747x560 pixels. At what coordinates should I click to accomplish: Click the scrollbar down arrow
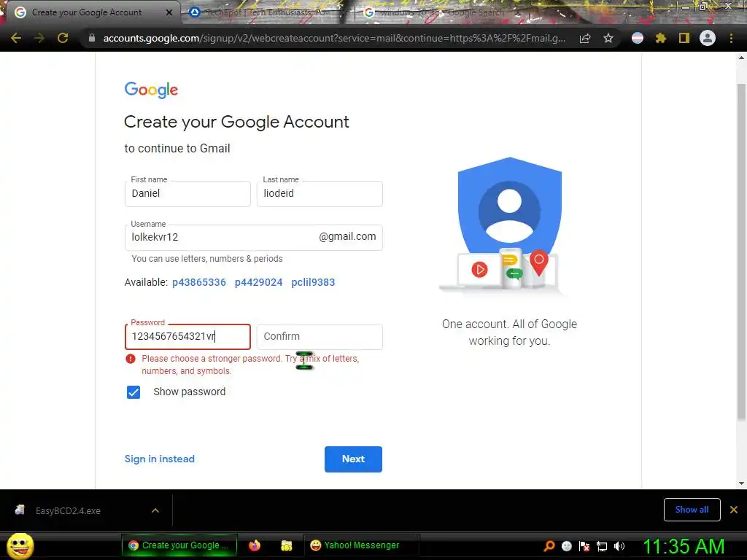point(741,483)
